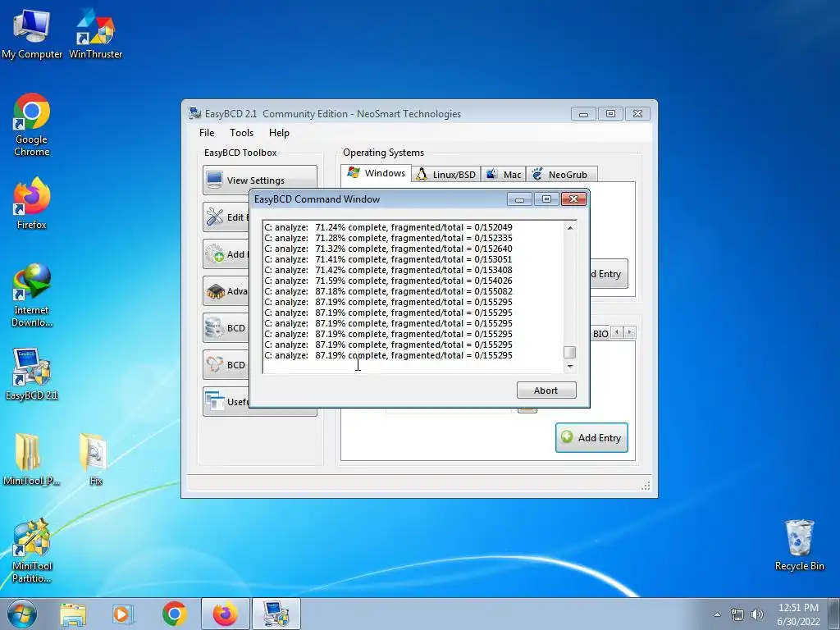This screenshot has width=840, height=630.
Task: Select the Windows operating system tab
Action: [x=376, y=173]
